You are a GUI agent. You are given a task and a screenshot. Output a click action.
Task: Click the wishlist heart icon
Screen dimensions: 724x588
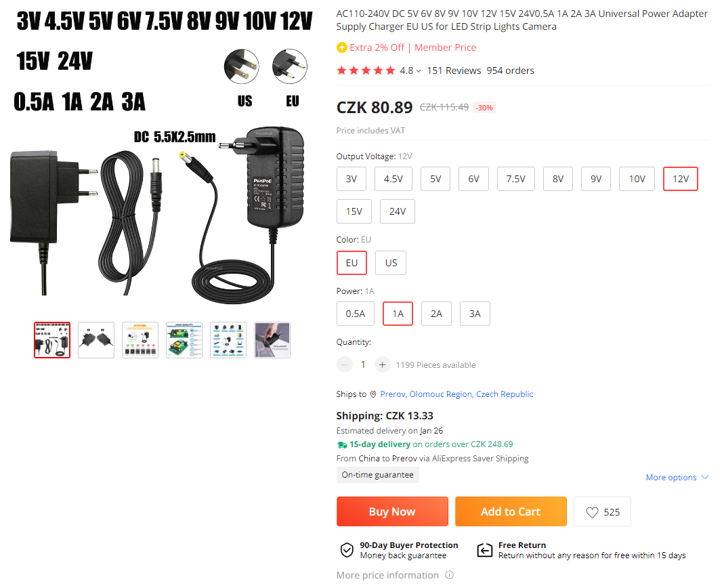[592, 512]
